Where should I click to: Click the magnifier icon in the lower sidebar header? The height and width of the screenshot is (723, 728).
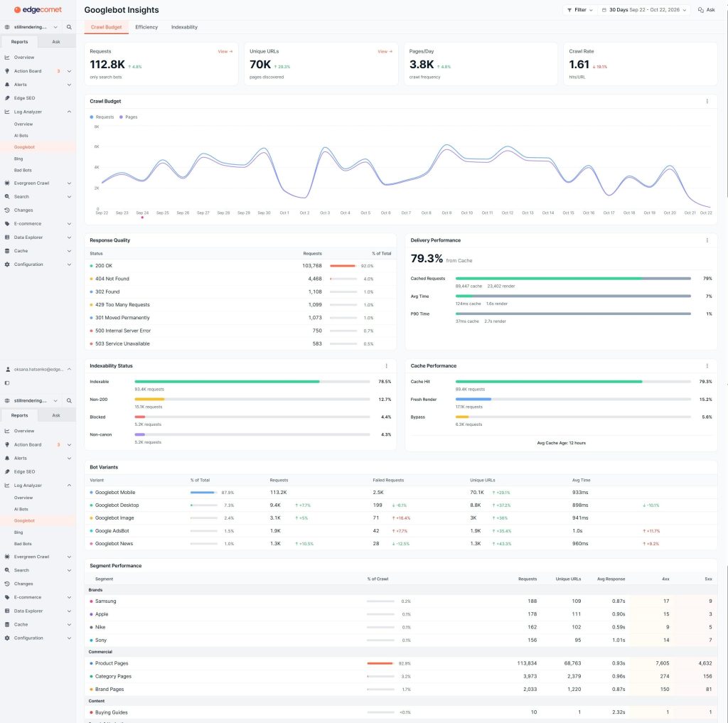(x=69, y=401)
